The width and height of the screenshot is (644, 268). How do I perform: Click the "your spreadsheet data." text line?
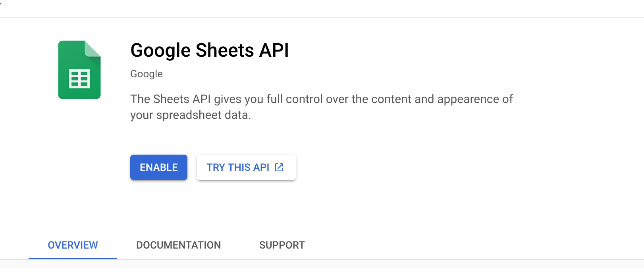(x=191, y=115)
